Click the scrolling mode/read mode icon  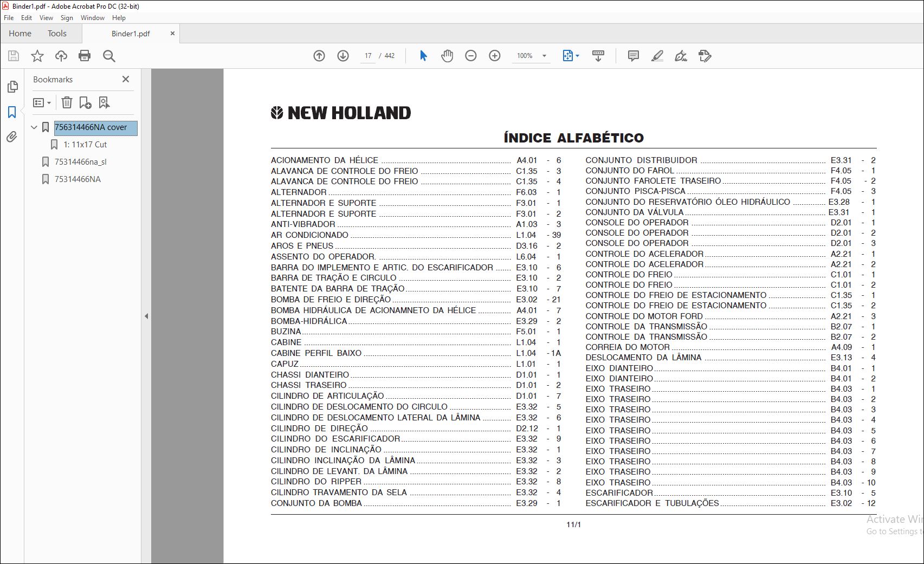pos(598,56)
